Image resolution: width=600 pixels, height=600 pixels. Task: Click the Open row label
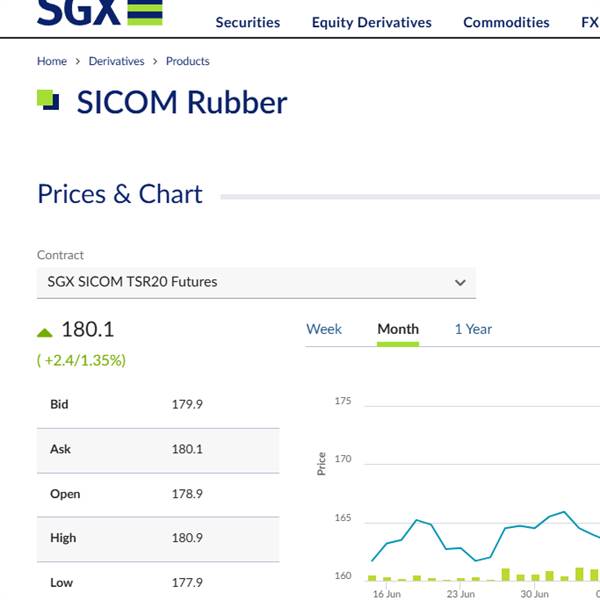65,494
